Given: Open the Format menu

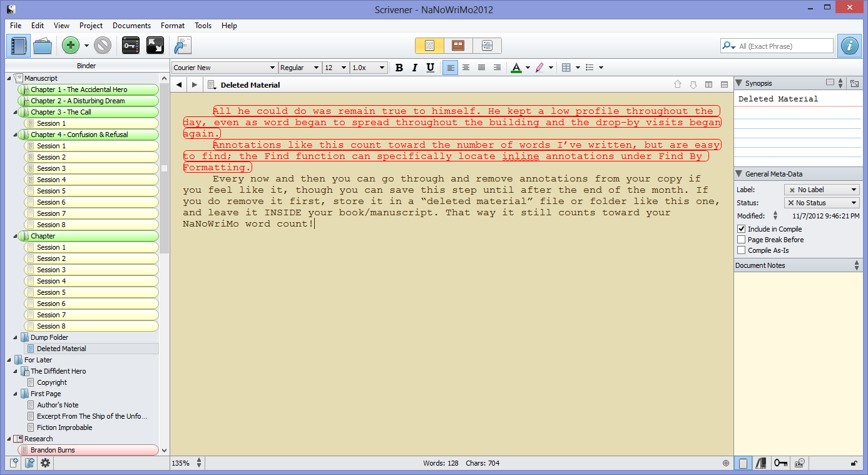Looking at the screenshot, I should click(173, 26).
